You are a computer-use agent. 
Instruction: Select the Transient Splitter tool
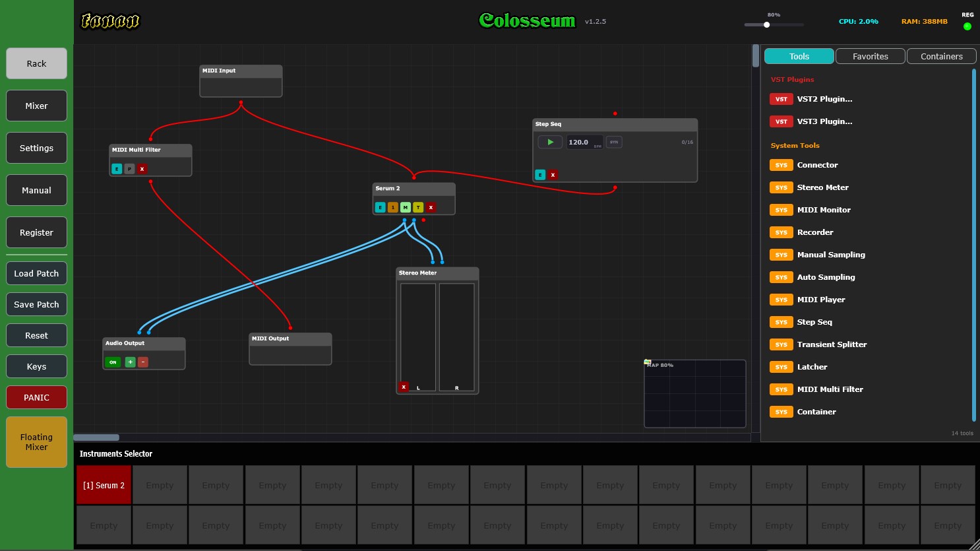click(x=868, y=344)
